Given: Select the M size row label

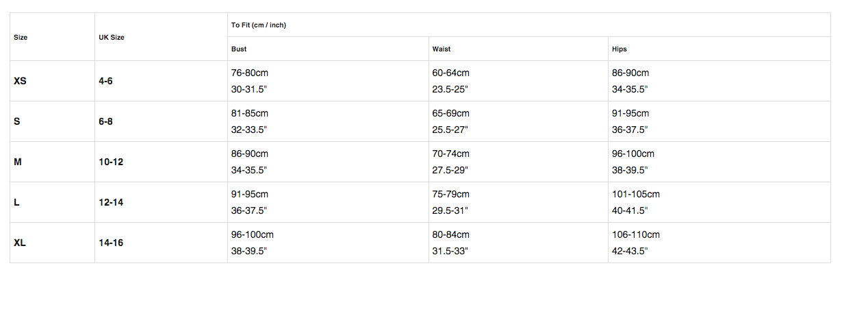Looking at the screenshot, I should tap(18, 162).
